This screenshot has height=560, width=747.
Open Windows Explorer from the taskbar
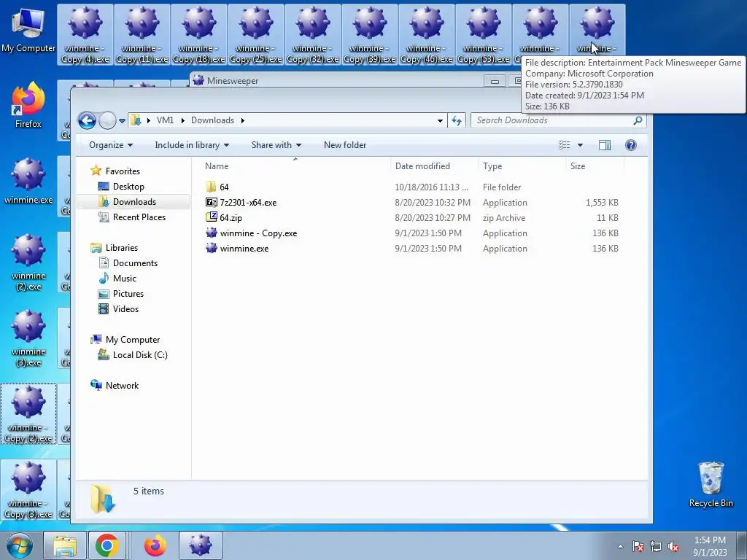coord(65,545)
